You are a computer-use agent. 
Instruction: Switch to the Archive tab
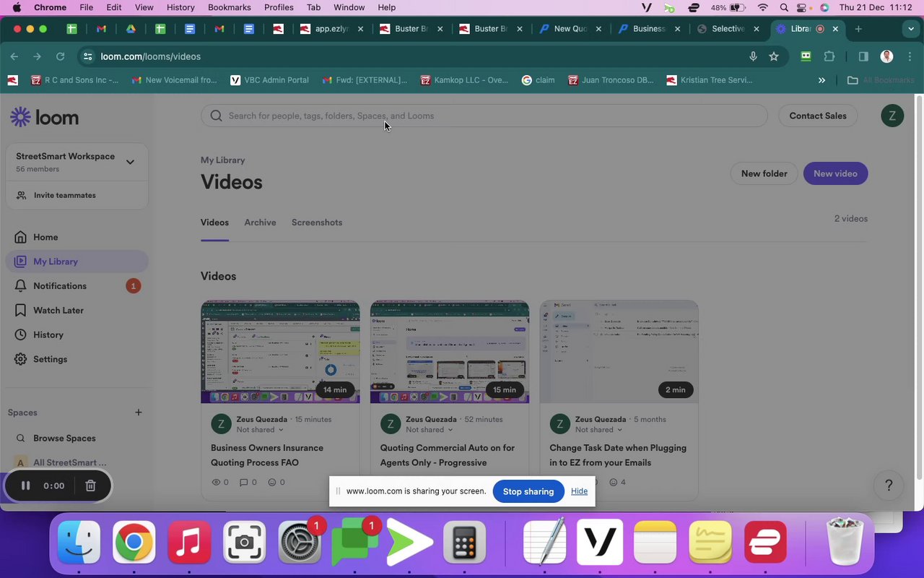coord(260,223)
